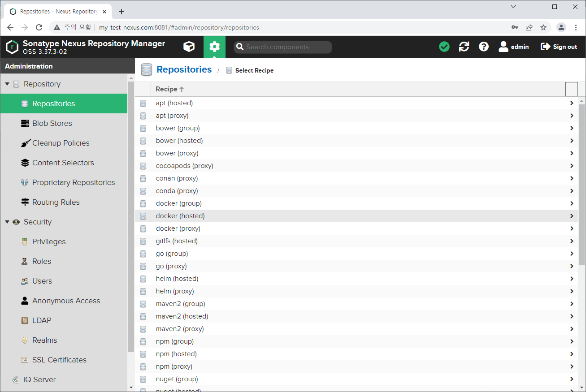Click the chevron arrow on nuget (group) row
The image size is (586, 392).
coord(572,379)
